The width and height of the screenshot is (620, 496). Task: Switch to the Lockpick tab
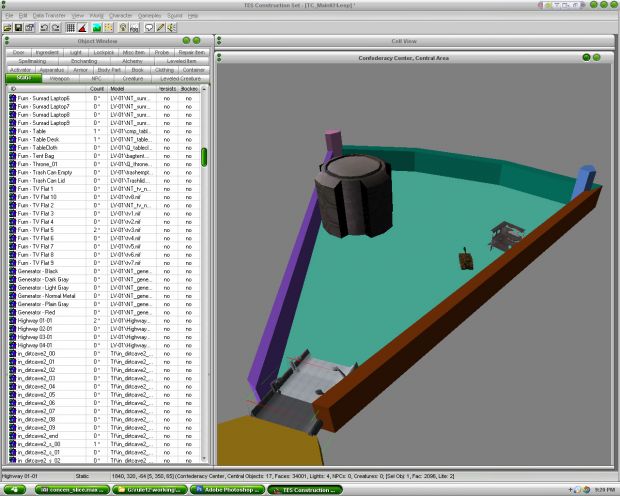(104, 52)
